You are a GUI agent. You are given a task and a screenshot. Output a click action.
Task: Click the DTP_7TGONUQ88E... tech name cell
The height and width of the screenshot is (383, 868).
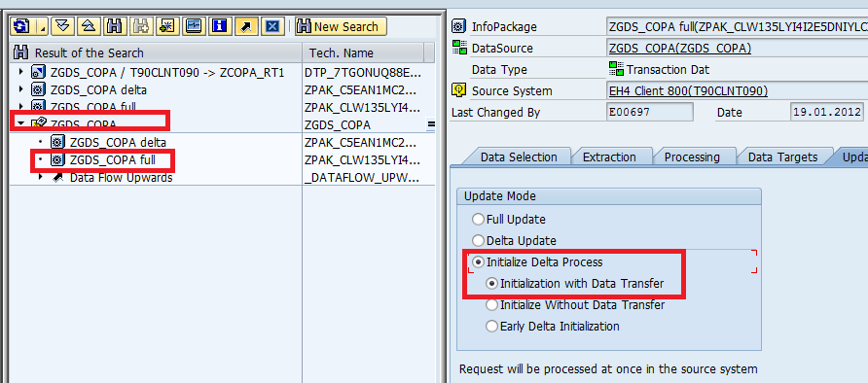click(362, 72)
